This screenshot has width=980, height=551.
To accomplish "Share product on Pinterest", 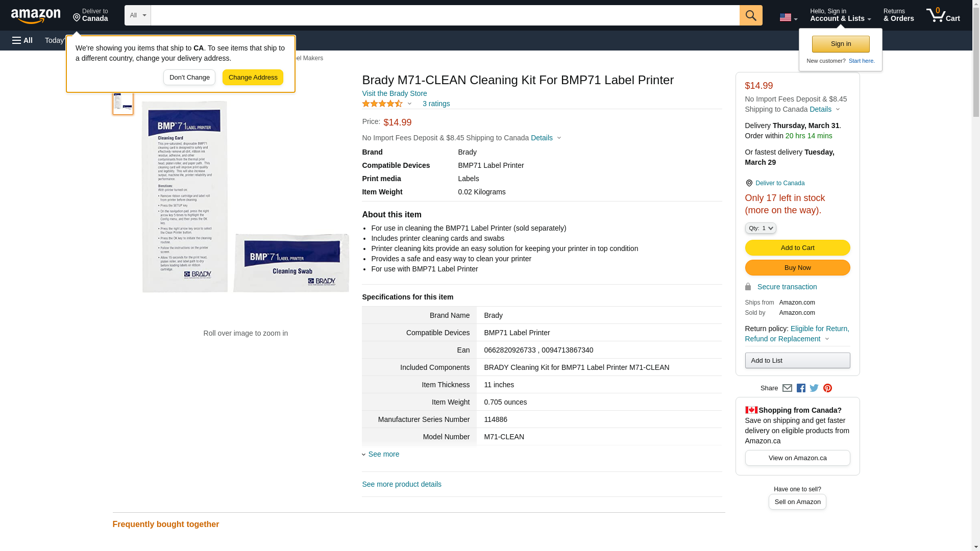I will coord(827,388).
